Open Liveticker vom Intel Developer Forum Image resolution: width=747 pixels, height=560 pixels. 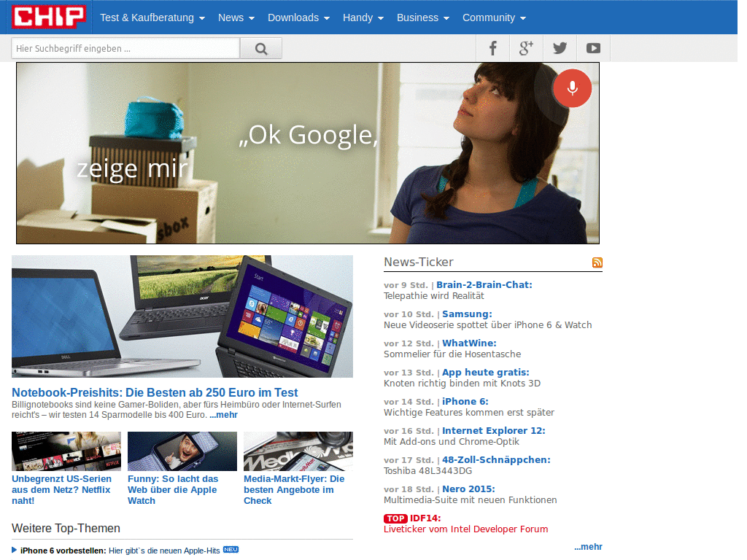coord(466,529)
